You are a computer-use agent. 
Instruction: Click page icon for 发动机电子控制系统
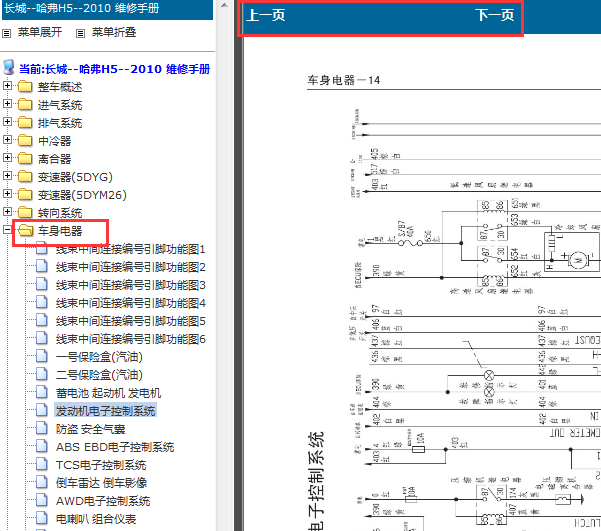42,410
